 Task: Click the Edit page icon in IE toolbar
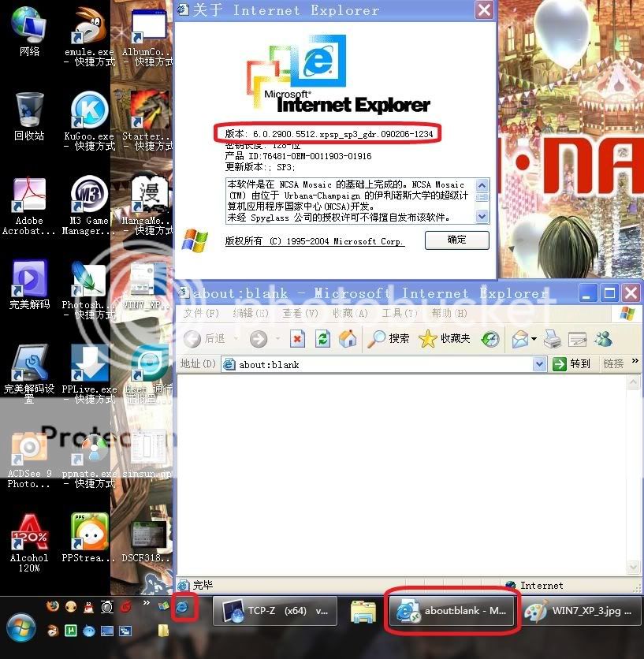(x=577, y=339)
